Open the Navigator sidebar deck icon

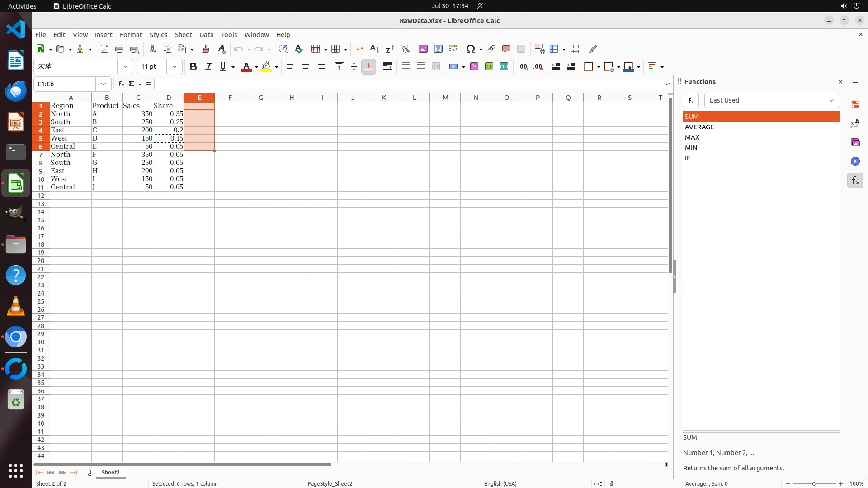855,161
